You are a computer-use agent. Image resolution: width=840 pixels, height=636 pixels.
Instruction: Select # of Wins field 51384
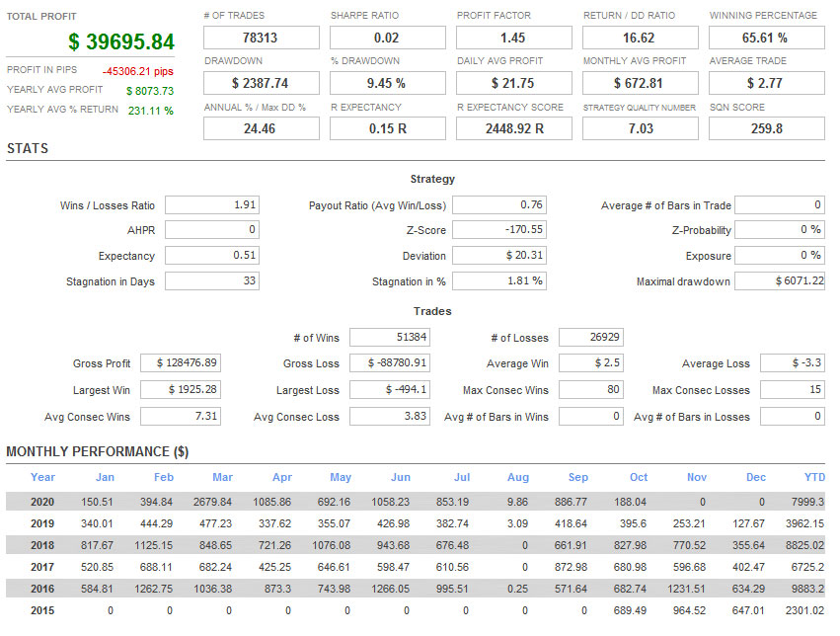tap(390, 337)
